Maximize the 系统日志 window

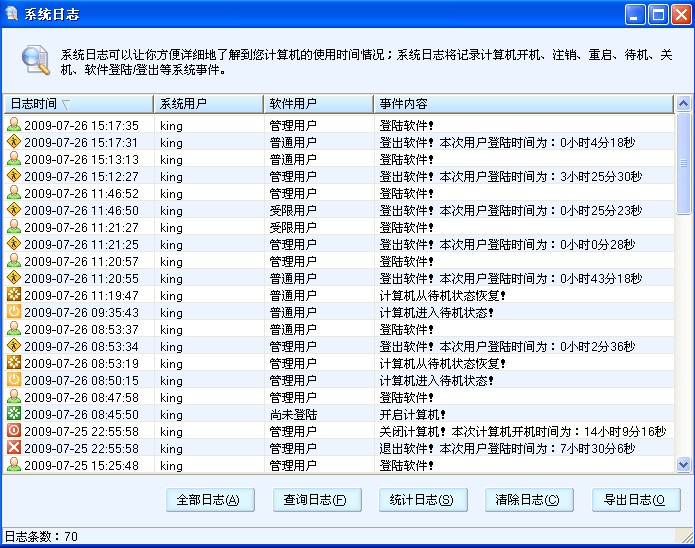pos(658,15)
